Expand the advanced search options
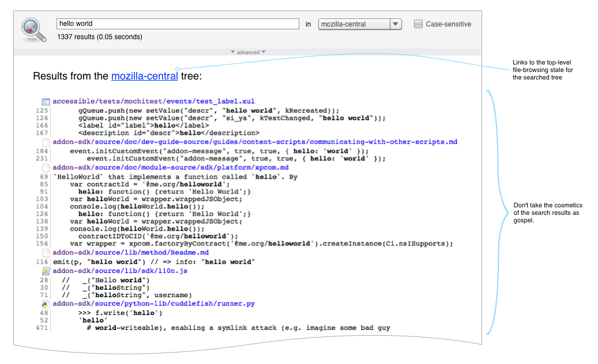 pos(248,52)
